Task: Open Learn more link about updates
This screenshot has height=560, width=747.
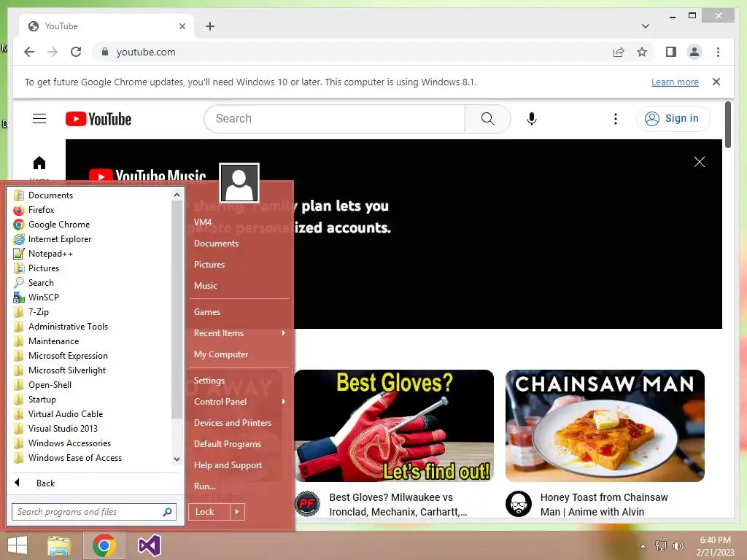Action: (x=675, y=82)
